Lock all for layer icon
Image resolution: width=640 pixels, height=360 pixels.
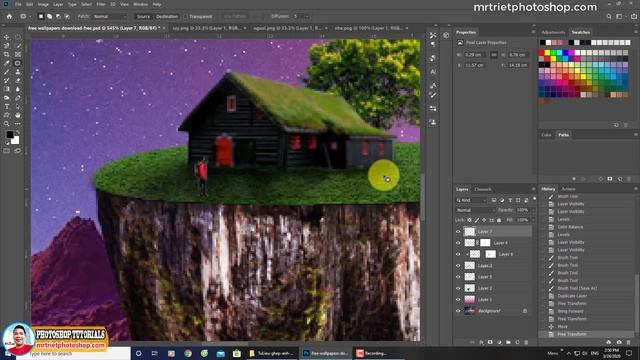[x=499, y=220]
